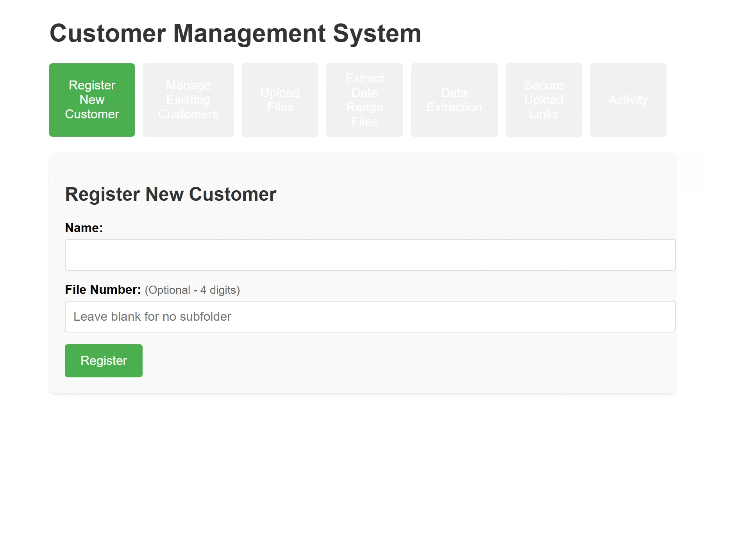The image size is (756, 543).
Task: Place cursor in customer Name text box
Action: click(370, 255)
